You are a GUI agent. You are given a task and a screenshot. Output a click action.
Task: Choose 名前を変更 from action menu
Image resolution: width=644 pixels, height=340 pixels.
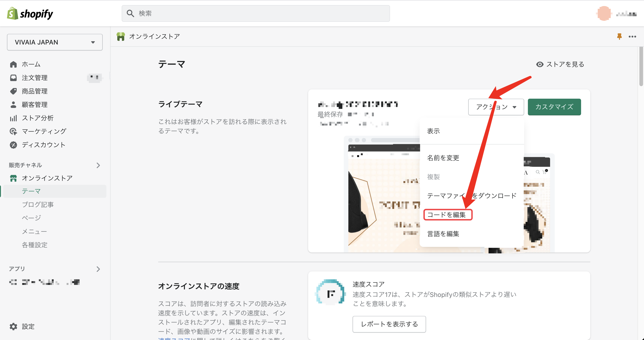coord(443,158)
